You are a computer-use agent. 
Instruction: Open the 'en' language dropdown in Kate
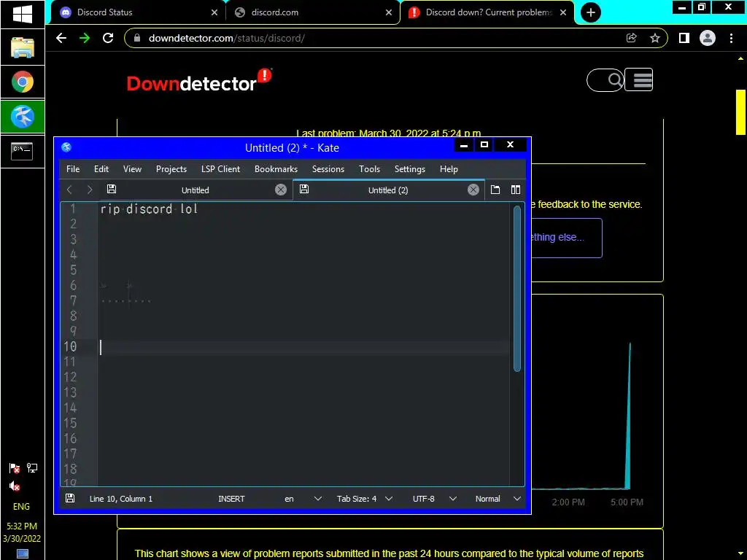[x=303, y=499]
